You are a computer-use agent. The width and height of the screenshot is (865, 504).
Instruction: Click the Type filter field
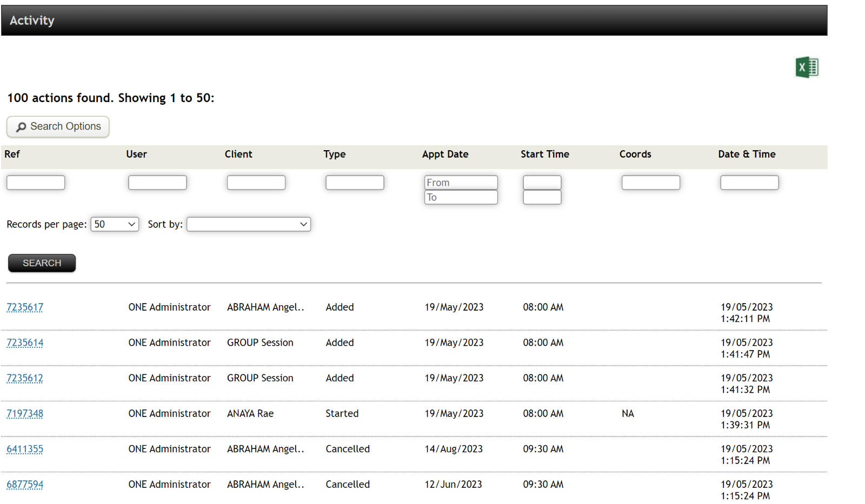(x=355, y=182)
